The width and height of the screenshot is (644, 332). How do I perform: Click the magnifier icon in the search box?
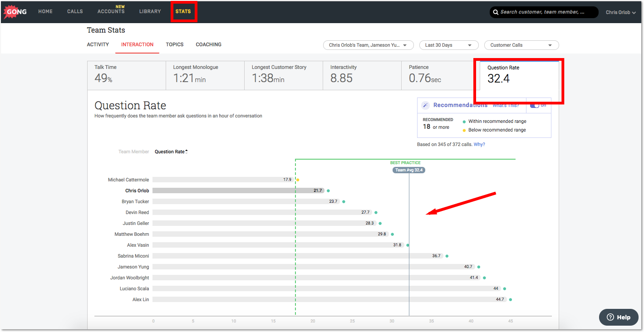coord(496,12)
